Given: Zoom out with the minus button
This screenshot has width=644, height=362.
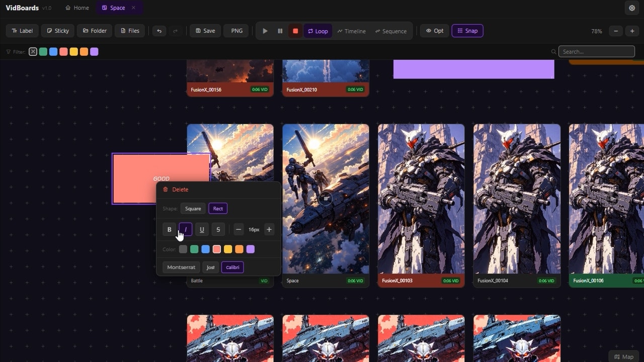Looking at the screenshot, I should (616, 31).
